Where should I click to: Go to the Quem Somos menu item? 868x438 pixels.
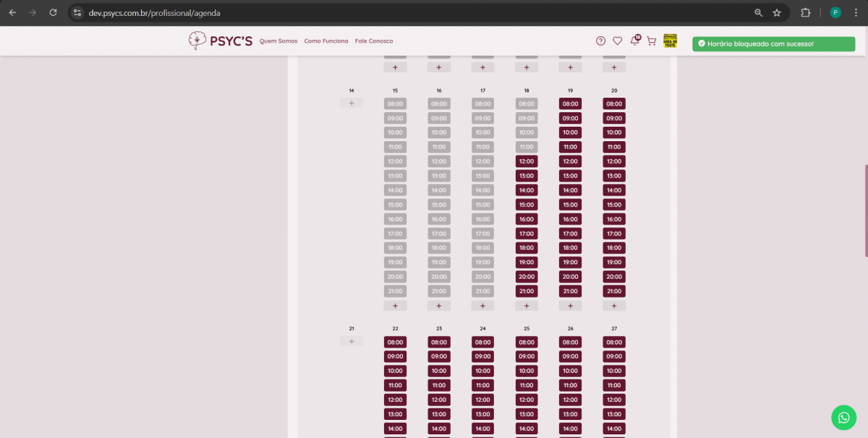click(x=278, y=41)
